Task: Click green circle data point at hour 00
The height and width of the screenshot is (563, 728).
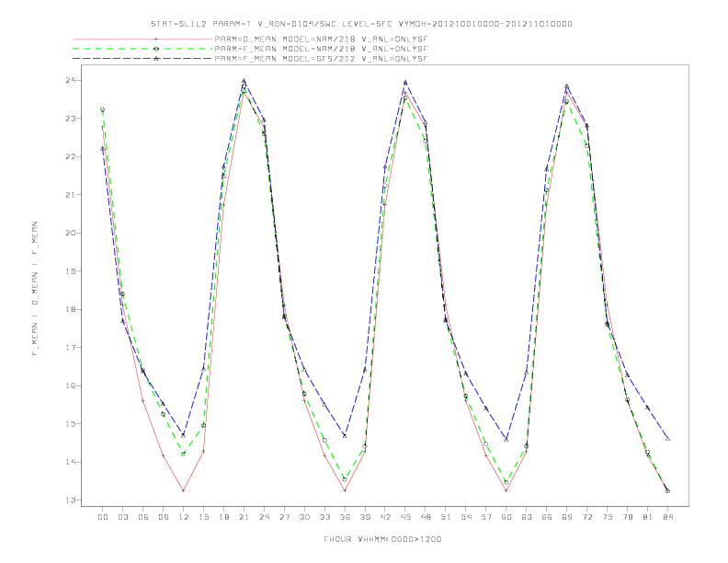Action: [x=103, y=109]
